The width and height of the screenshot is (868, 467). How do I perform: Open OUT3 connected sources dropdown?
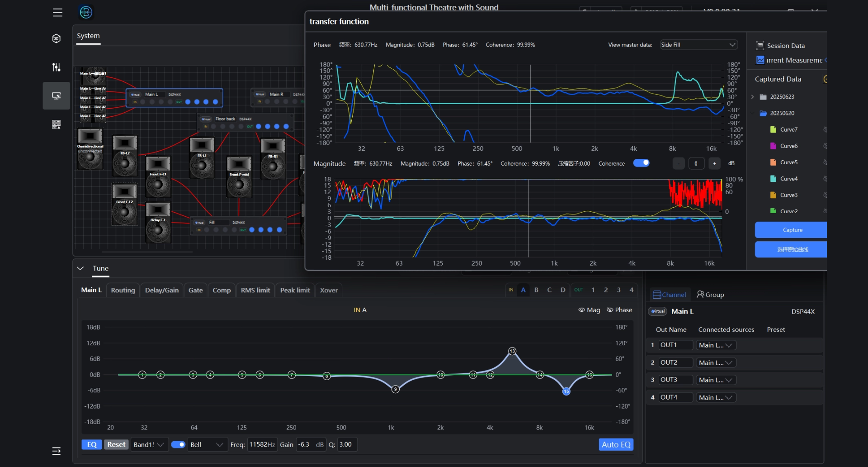tap(716, 380)
